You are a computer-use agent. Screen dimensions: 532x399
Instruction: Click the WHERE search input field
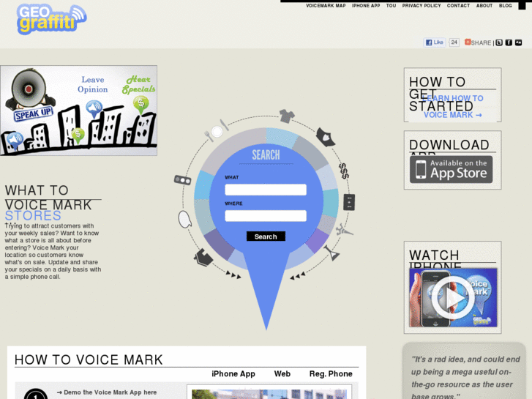(x=266, y=216)
